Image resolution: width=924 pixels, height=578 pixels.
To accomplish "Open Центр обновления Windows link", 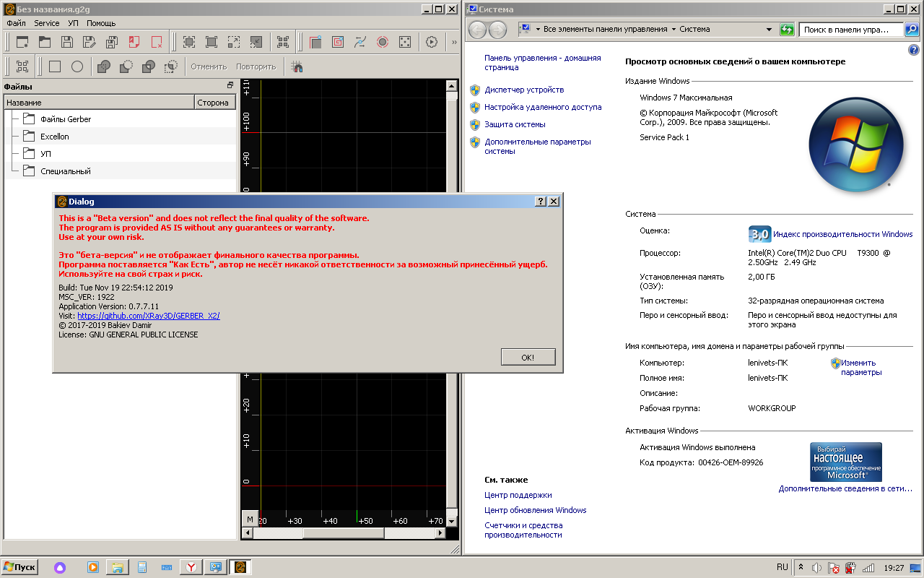I will 536,510.
